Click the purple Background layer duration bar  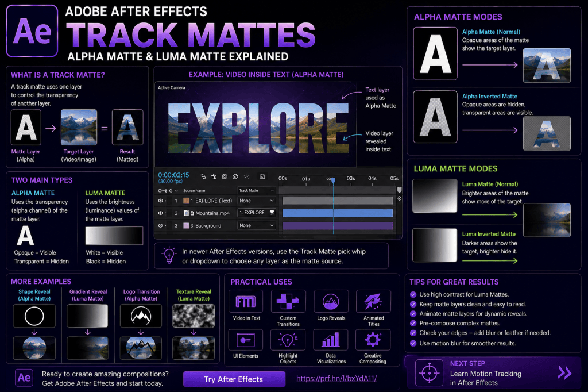pyautogui.click(x=338, y=226)
